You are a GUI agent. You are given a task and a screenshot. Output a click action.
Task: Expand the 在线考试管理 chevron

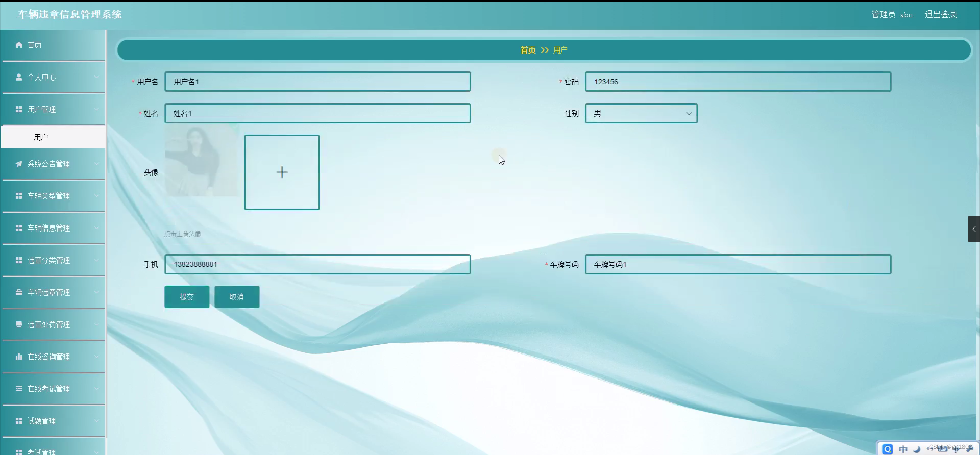point(96,389)
